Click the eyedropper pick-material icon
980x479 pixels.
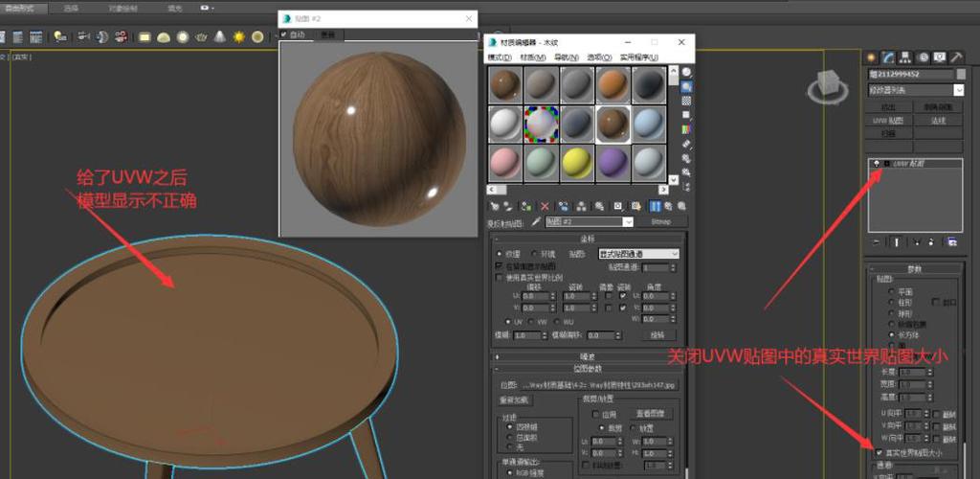pos(536,221)
